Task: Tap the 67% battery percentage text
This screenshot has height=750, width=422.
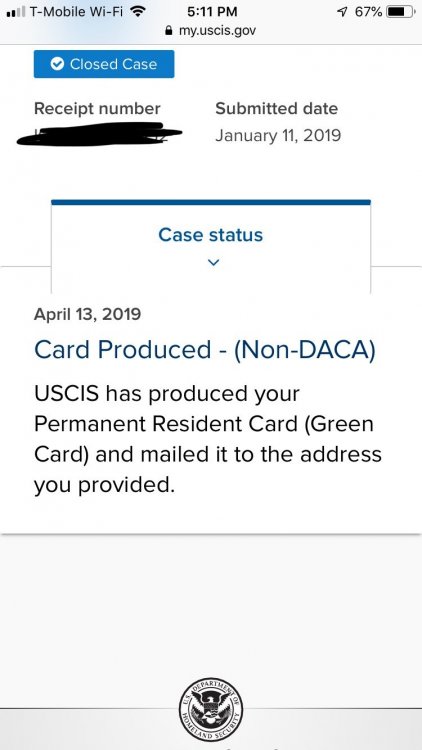Action: [x=368, y=11]
